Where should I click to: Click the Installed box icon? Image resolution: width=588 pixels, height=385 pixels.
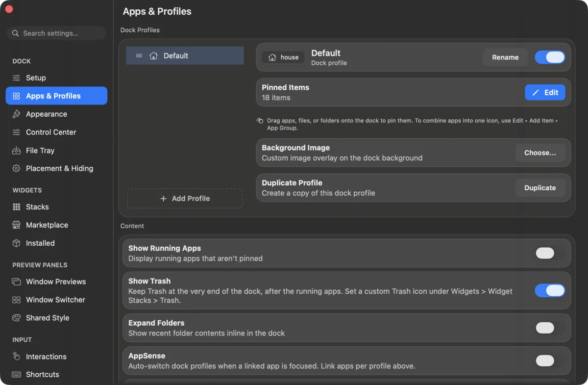[16, 243]
